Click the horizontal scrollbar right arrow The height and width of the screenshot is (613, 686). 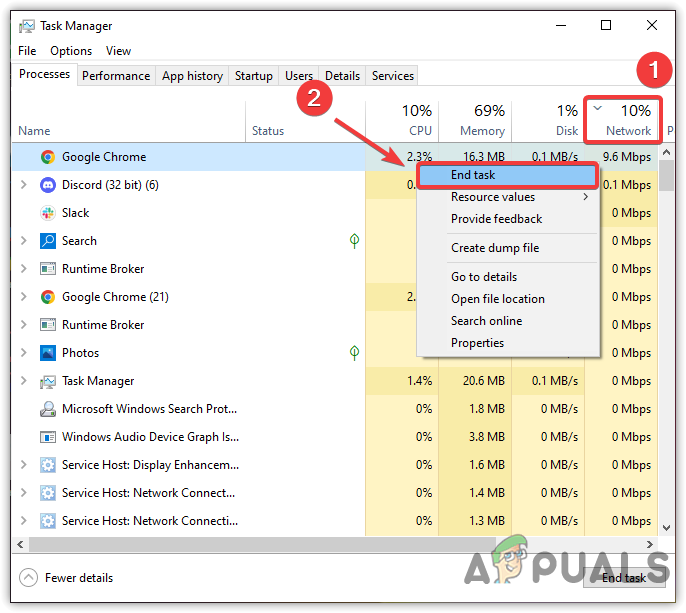pos(650,545)
